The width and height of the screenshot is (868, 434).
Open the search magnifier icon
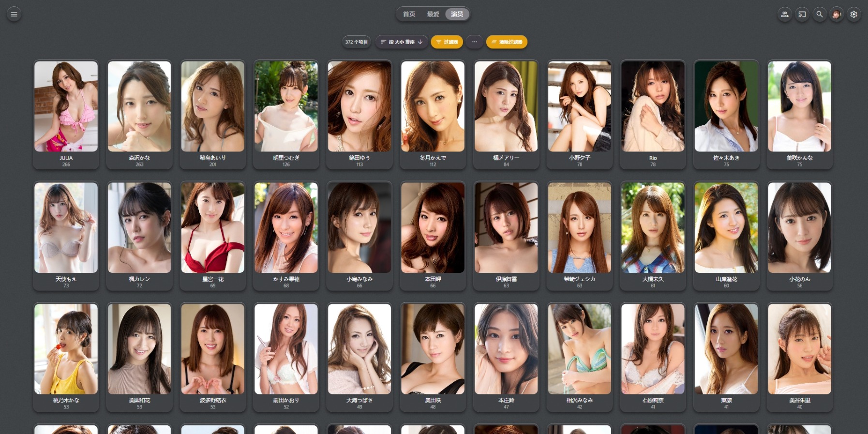[x=820, y=14]
